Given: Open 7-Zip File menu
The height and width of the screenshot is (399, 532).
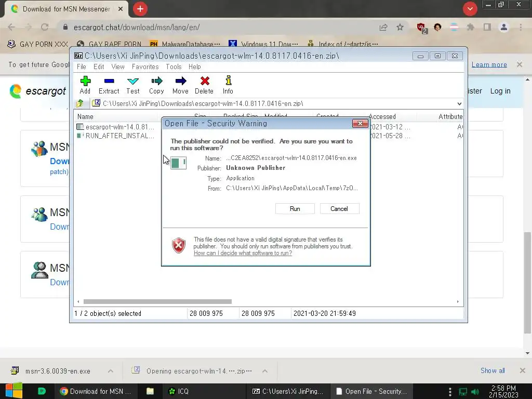Looking at the screenshot, I should (x=82, y=67).
